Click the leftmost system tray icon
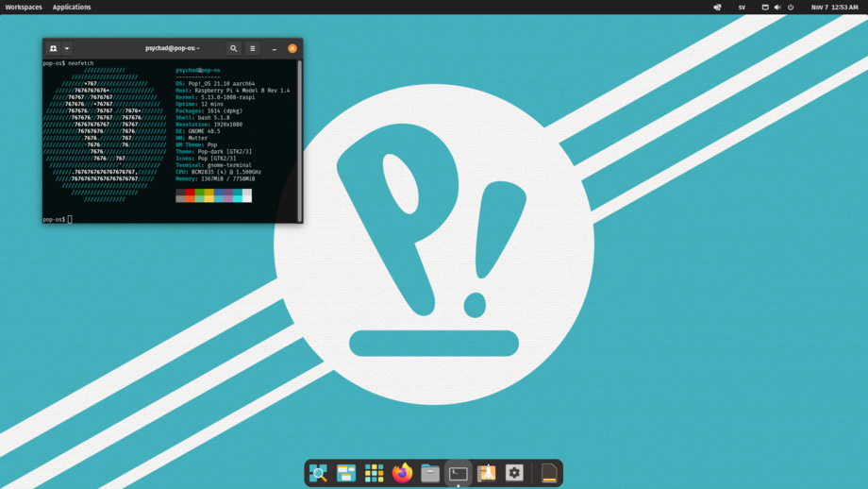The height and width of the screenshot is (489, 868). [717, 8]
